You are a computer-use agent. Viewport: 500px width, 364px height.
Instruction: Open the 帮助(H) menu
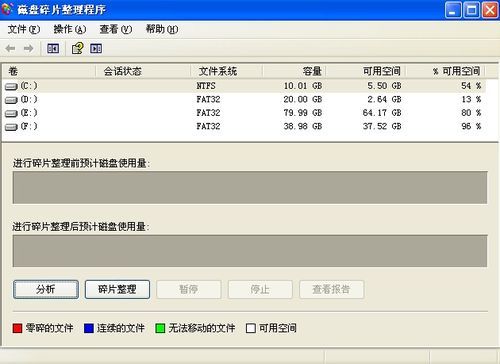(162, 29)
